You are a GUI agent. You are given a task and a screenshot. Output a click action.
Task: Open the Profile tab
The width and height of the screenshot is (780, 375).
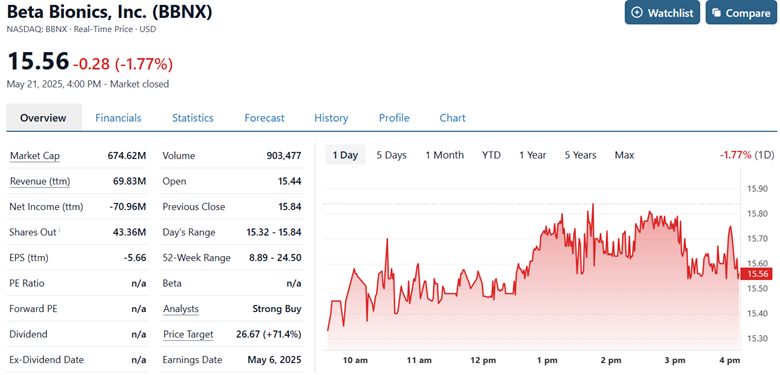coord(394,118)
